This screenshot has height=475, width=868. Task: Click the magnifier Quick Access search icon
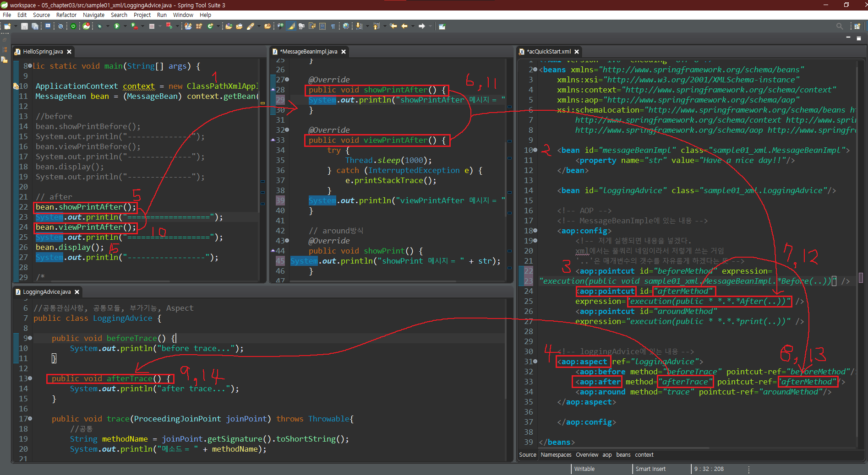840,27
